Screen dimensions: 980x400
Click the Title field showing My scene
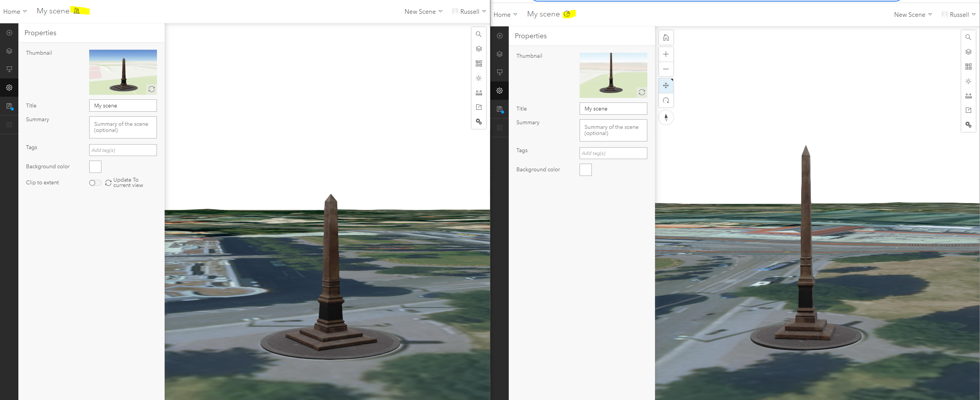pos(122,106)
